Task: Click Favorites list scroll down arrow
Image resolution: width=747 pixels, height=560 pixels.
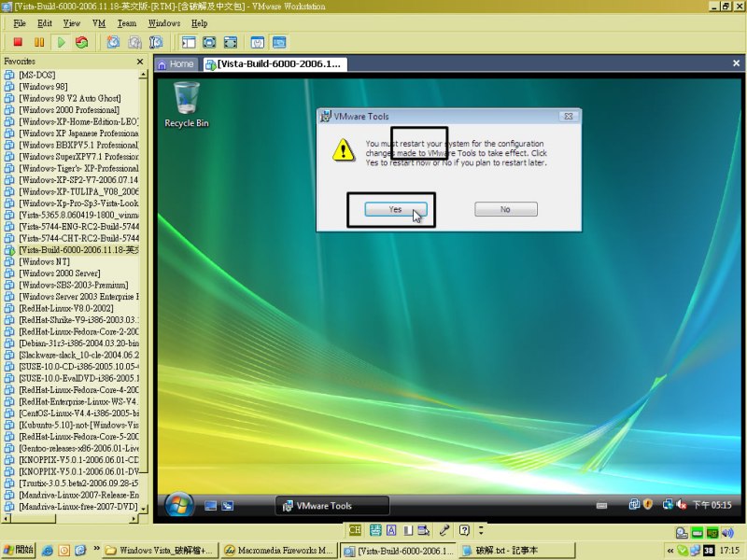Action: click(x=144, y=509)
